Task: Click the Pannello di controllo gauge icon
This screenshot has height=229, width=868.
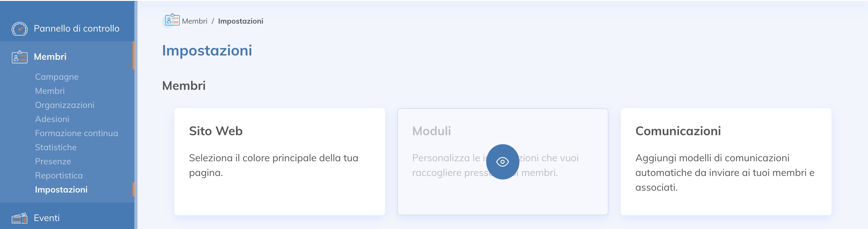Action: pyautogui.click(x=20, y=29)
